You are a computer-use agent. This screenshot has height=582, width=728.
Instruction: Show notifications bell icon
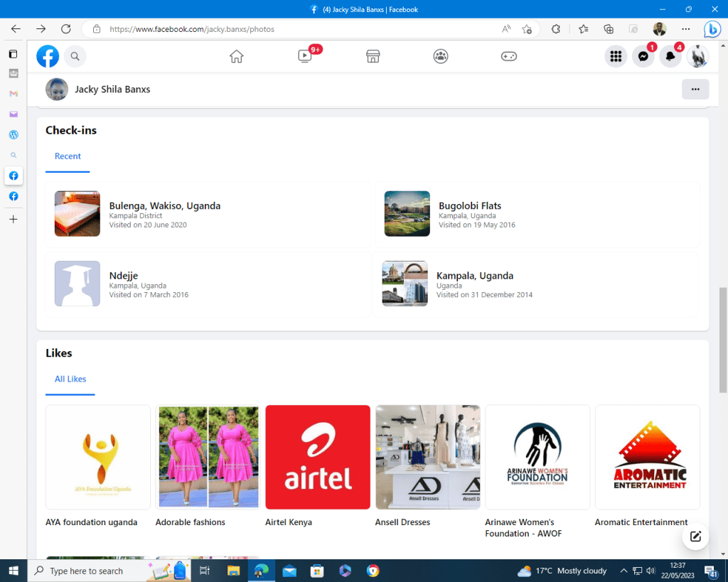(670, 57)
